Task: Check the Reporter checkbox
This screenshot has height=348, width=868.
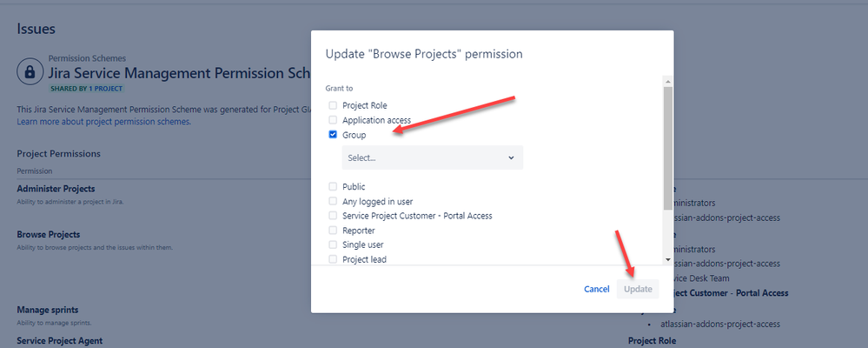Action: tap(333, 230)
